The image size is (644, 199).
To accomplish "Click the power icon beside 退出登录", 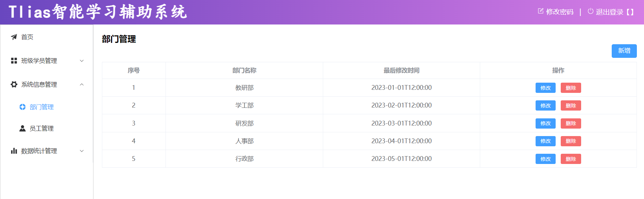I will [590, 11].
